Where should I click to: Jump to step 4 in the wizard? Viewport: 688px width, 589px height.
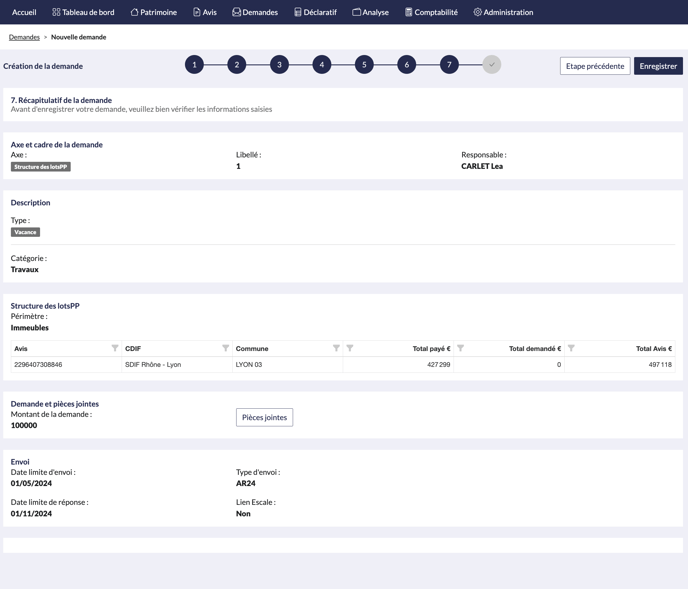(x=322, y=65)
